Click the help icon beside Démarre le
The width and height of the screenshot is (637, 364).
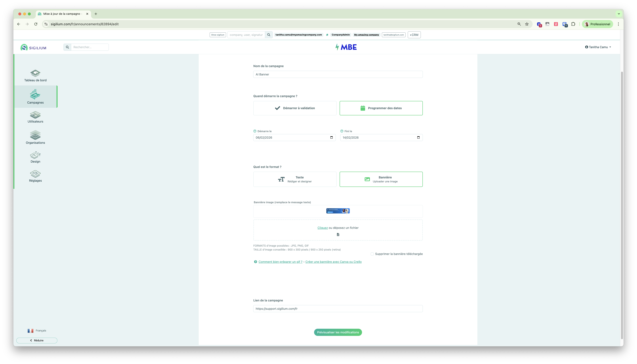[x=255, y=131]
